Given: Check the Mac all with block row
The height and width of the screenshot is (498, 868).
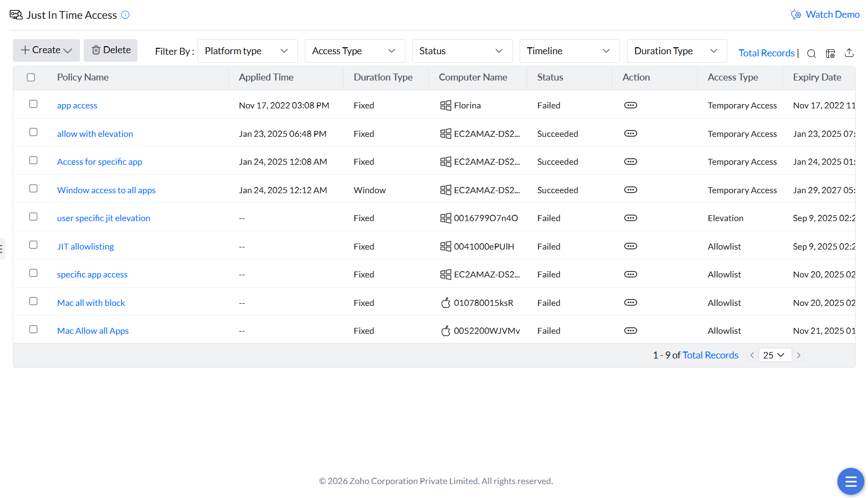Looking at the screenshot, I should click(33, 301).
